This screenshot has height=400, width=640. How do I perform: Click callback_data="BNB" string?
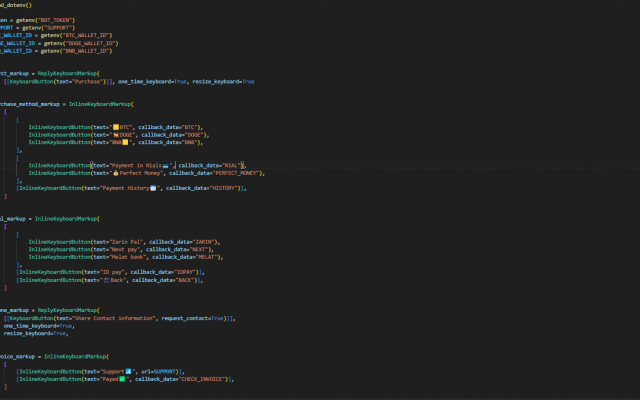coord(168,142)
